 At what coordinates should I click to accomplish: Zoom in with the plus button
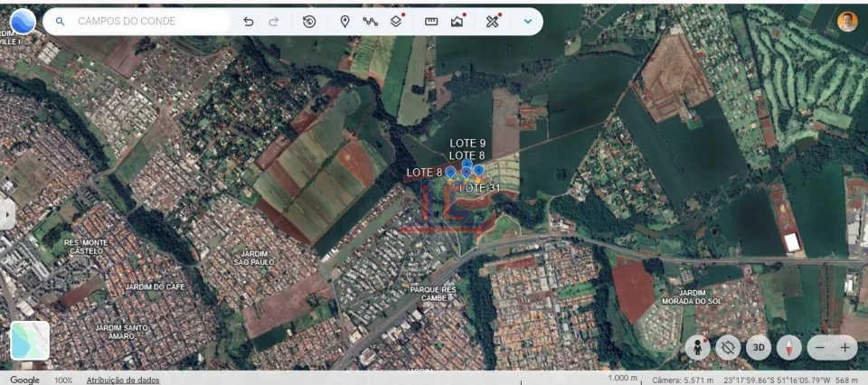tap(845, 347)
